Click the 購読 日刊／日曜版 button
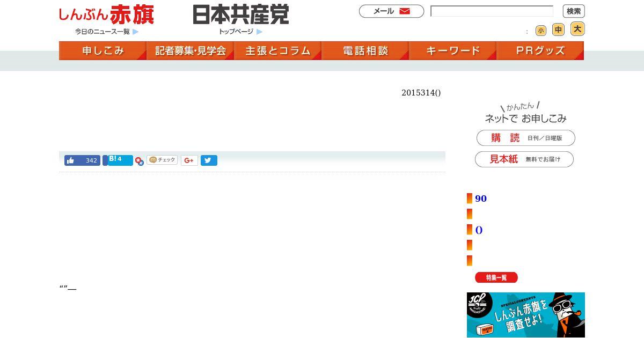 [x=526, y=138]
